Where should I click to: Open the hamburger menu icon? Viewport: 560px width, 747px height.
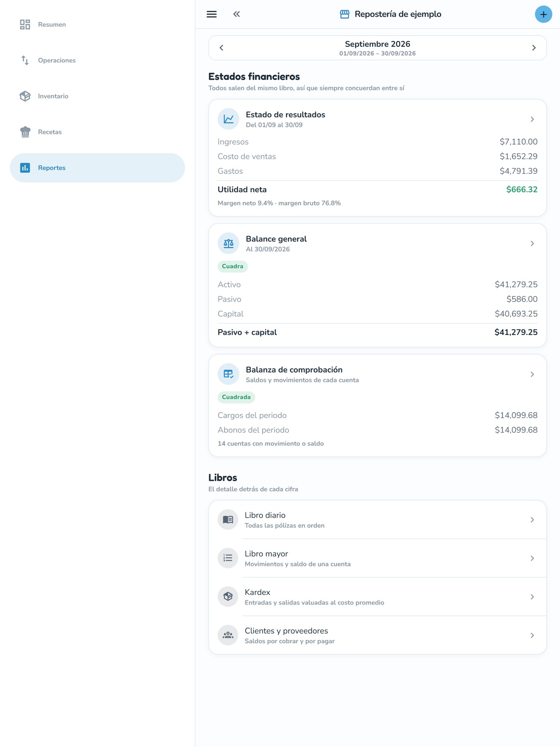211,14
